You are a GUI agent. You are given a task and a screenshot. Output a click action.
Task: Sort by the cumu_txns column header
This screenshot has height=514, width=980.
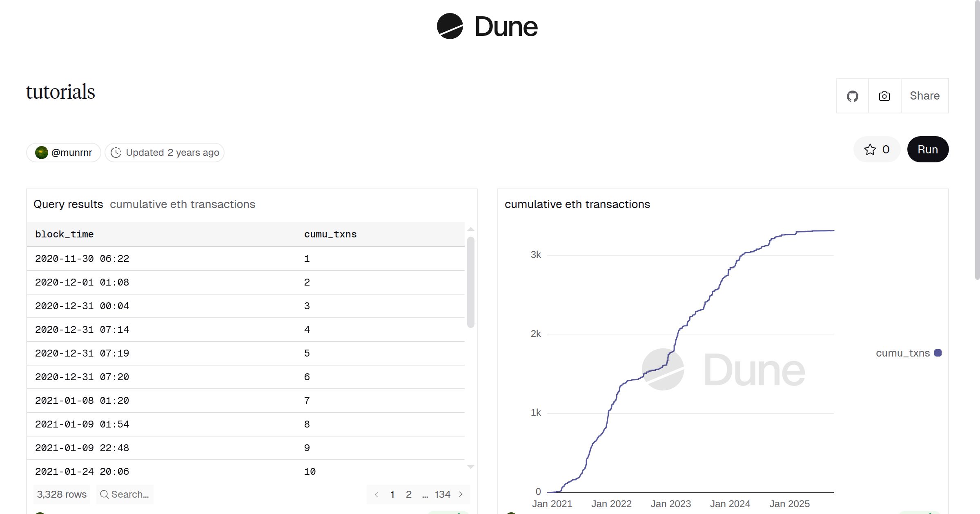(x=330, y=235)
